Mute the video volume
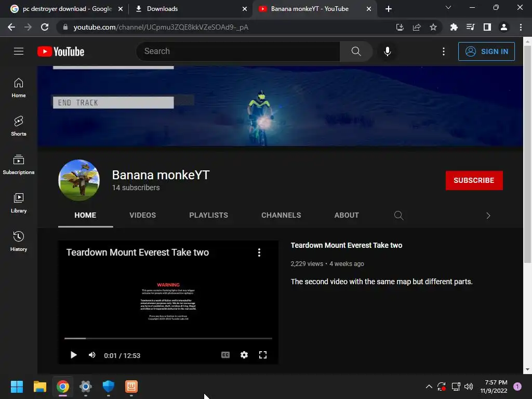Image resolution: width=532 pixels, height=399 pixels. [92, 355]
